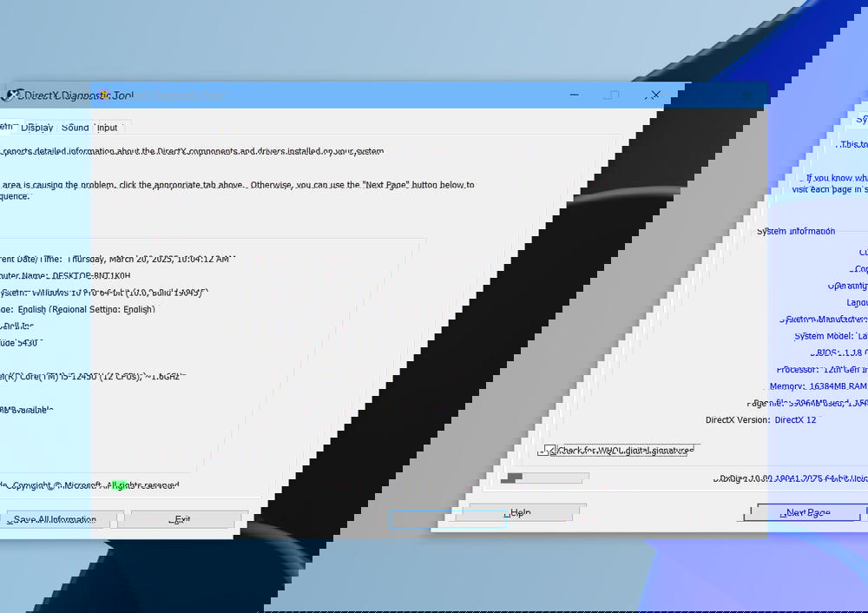This screenshot has height=613, width=868.
Task: Minimize the DirectX Diagnostic Tool window
Action: (x=575, y=96)
